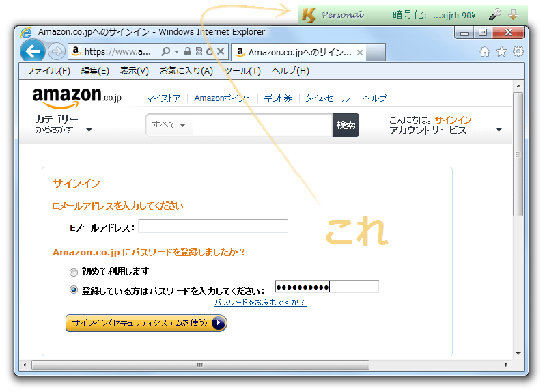Click the IE forward arrow button
545x392 pixels.
(x=56, y=52)
